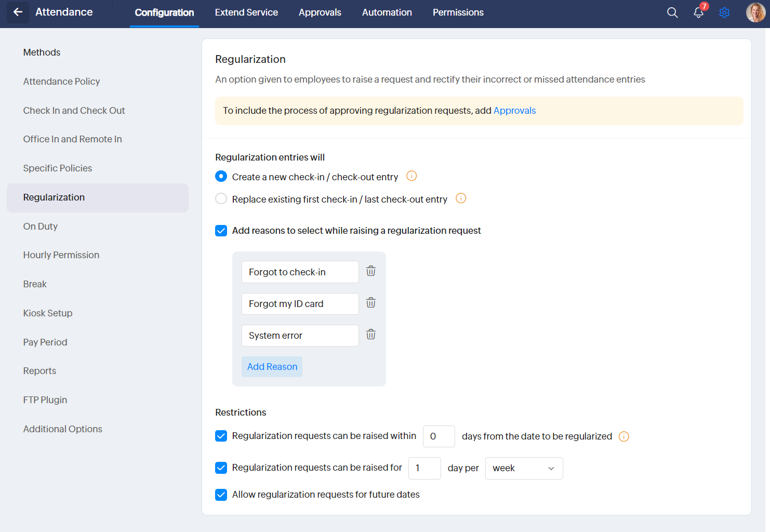Delete the 'Forgot to check-in' reason

(x=371, y=271)
